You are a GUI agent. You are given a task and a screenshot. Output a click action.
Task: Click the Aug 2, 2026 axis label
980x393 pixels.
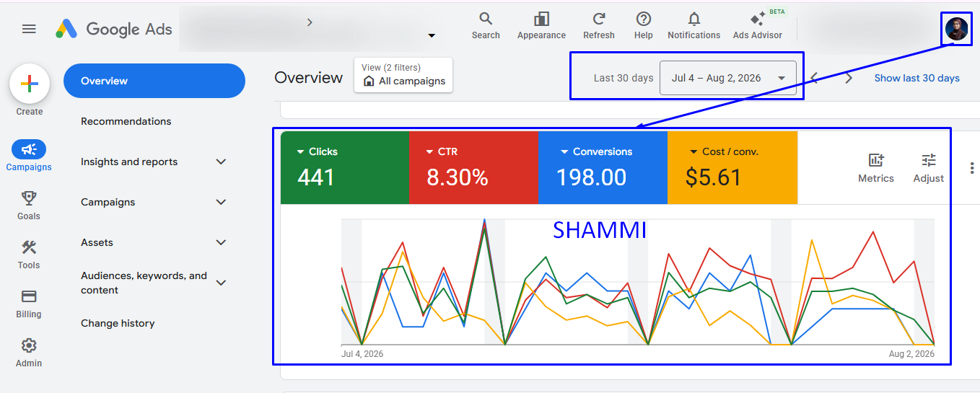(911, 353)
